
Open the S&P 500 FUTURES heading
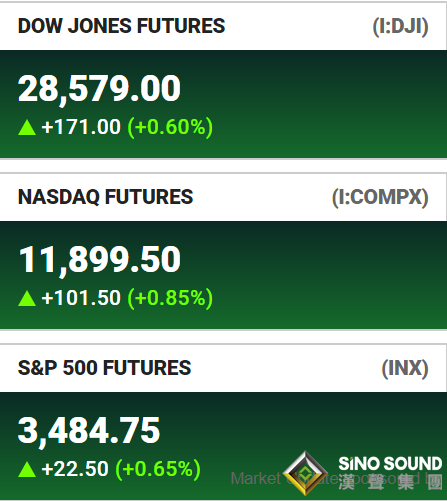tap(105, 368)
